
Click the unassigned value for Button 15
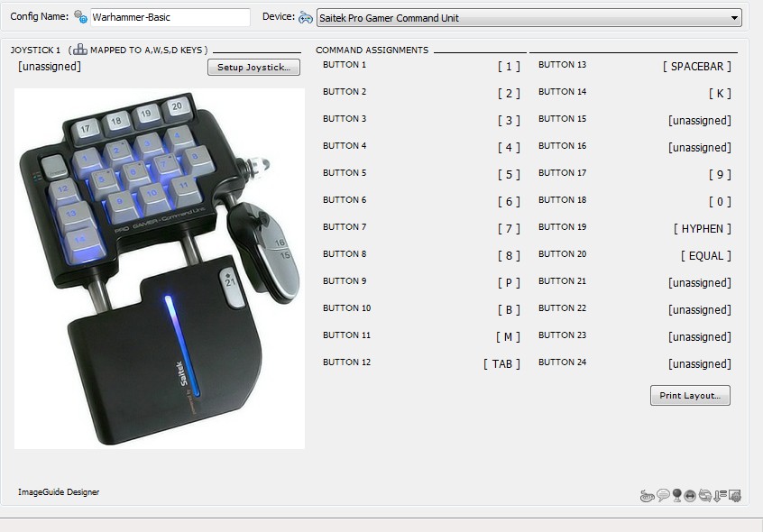[x=699, y=120]
